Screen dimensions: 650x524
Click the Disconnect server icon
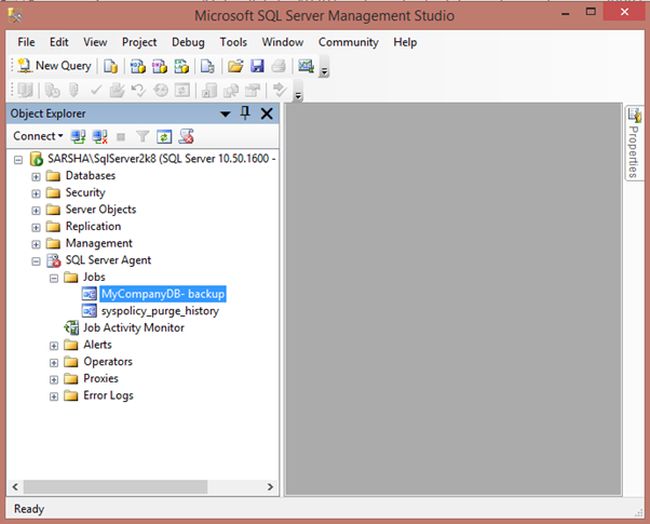pyautogui.click(x=99, y=136)
